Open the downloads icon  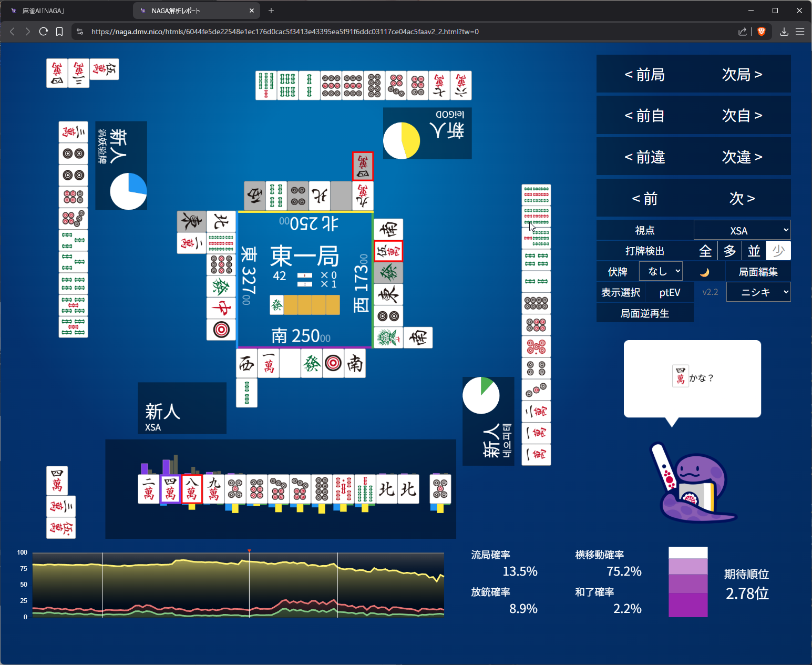point(784,32)
